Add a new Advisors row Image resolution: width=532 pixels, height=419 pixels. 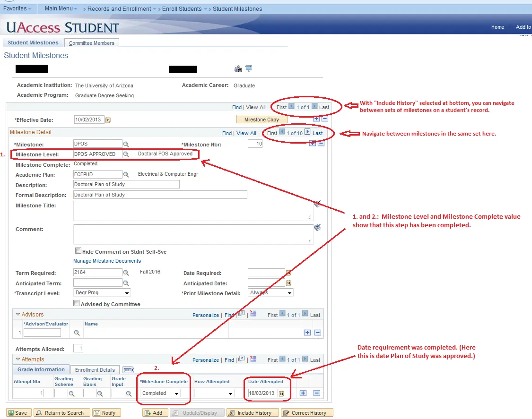pyautogui.click(x=307, y=333)
